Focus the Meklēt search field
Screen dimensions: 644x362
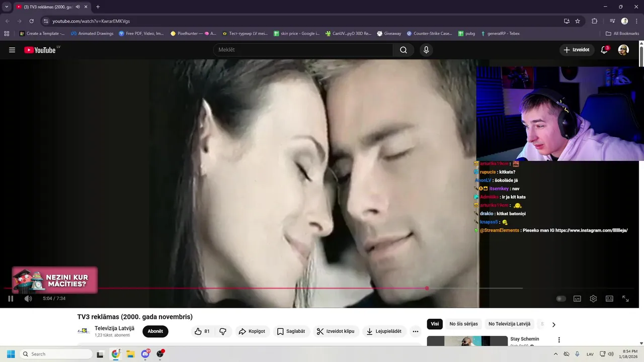(x=303, y=50)
